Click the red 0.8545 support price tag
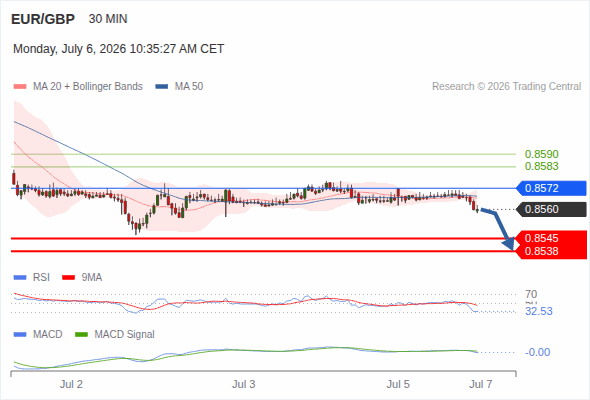590x400 pixels. (x=551, y=238)
